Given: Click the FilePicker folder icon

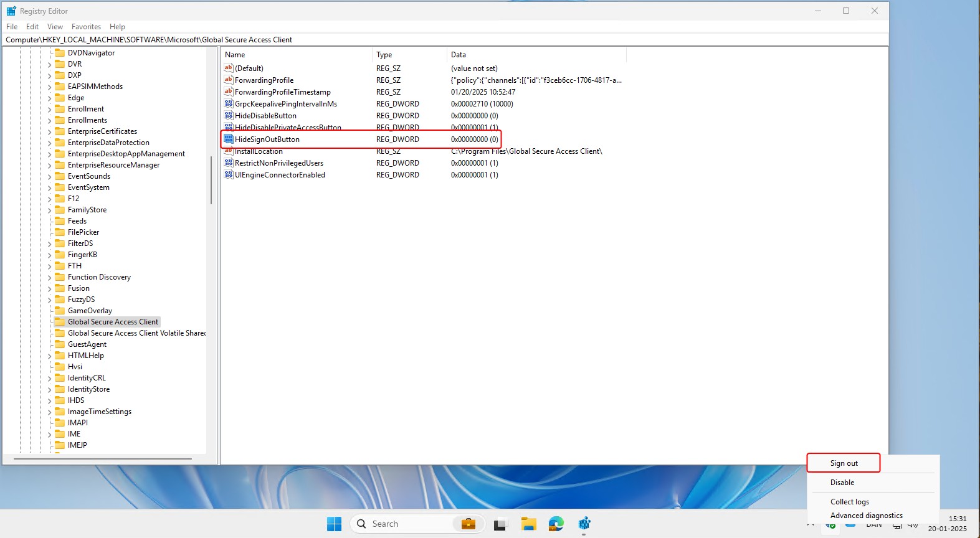Looking at the screenshot, I should tap(60, 232).
